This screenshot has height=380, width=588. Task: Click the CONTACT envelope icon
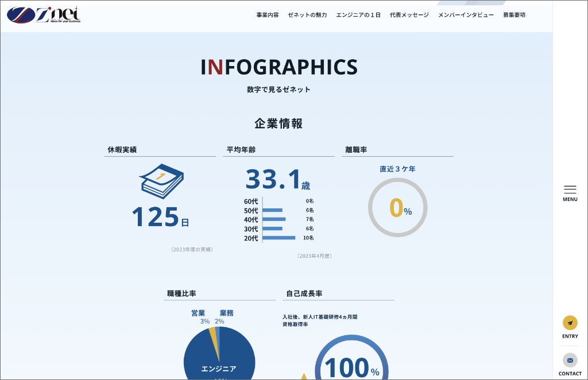tap(570, 360)
